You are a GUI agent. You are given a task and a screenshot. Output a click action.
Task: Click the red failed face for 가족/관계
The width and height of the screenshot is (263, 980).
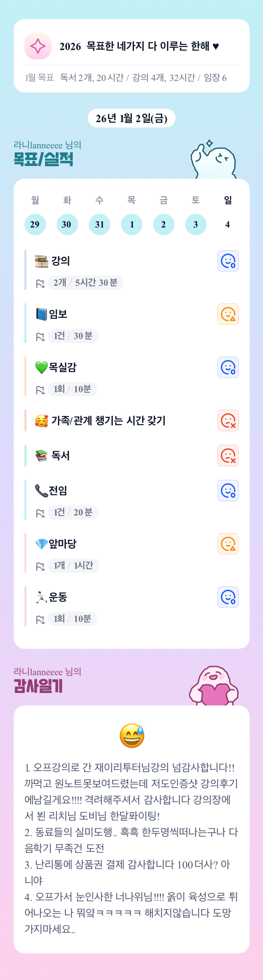[x=228, y=421]
